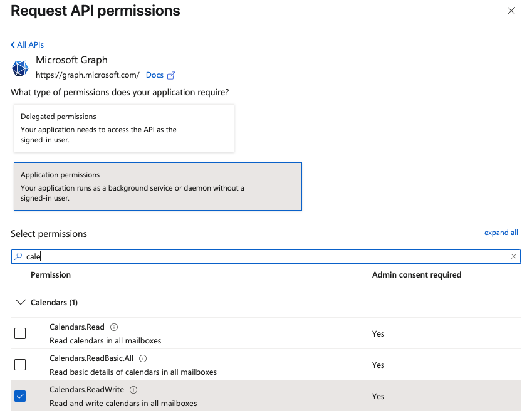Viewport: 532px width, 413px height.
Task: Uncheck the Calendars.ReadWrite permission
Action: (20, 396)
